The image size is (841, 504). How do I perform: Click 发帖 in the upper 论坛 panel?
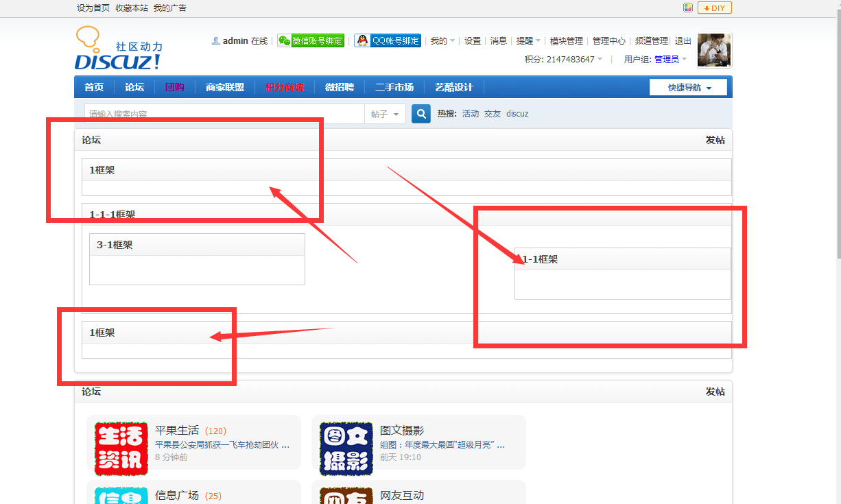715,140
